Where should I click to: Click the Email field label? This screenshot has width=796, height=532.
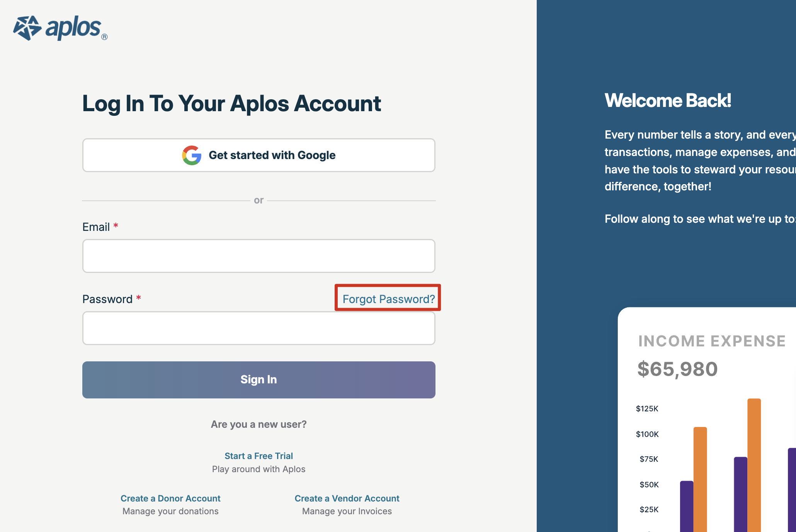click(96, 227)
